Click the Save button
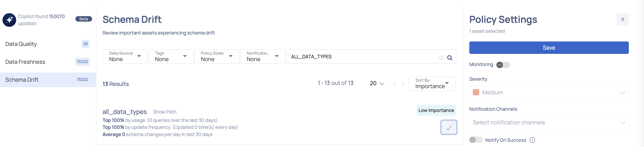 pyautogui.click(x=549, y=48)
